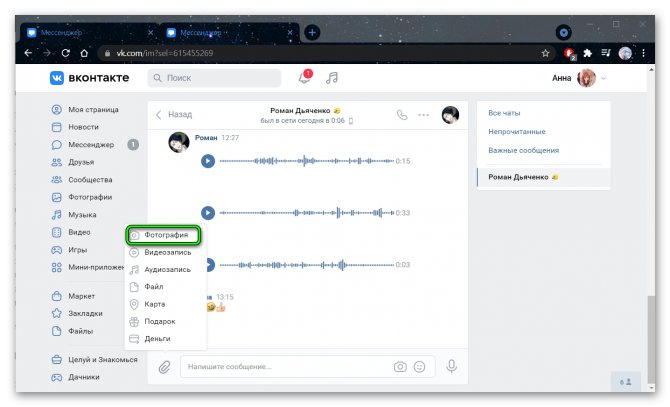Seek in the 0:33 voice message waveform
Viewport: 670px width, 407px height.
[306, 213]
